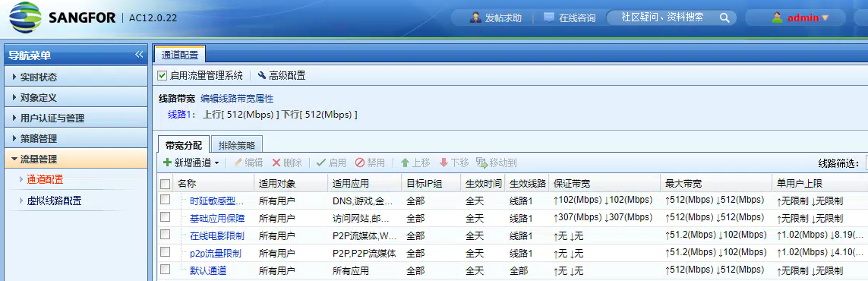Toggle the select-all checkbox in table header
Viewport: 868px width, 281px height.
click(x=165, y=184)
